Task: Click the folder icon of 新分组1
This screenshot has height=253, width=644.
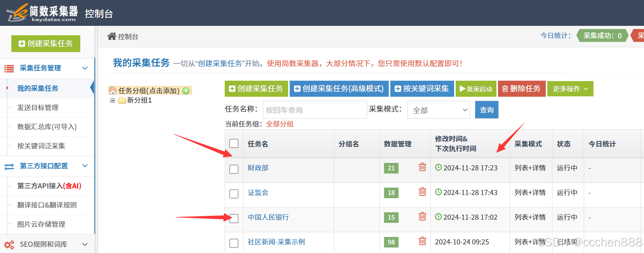Action: 122,100
